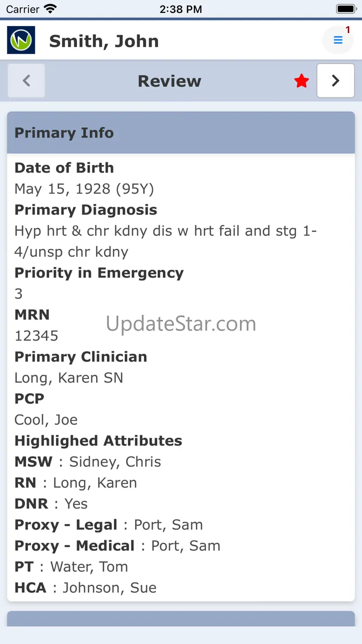Tap the DNR attribute value Yes
This screenshot has height=644, width=362.
[x=76, y=504]
